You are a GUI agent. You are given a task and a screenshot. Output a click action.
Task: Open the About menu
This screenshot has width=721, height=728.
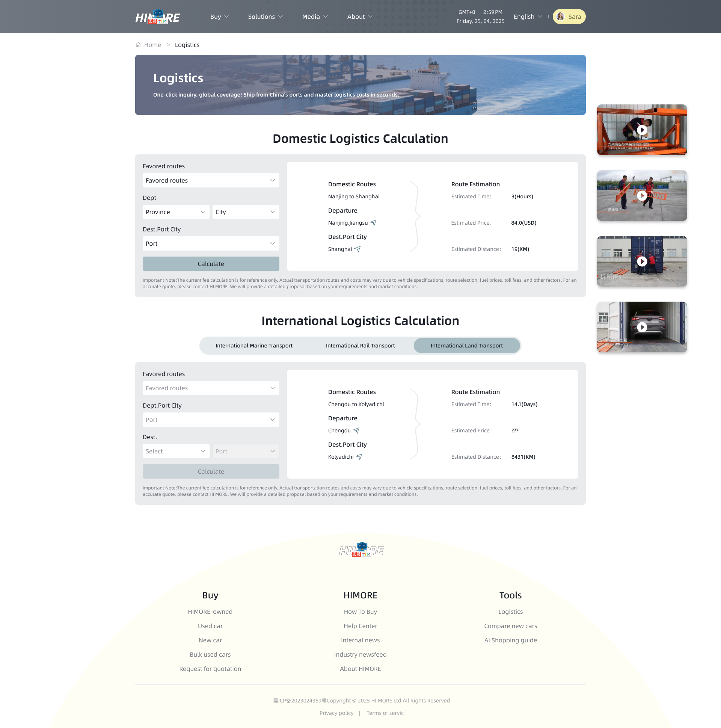(x=360, y=17)
